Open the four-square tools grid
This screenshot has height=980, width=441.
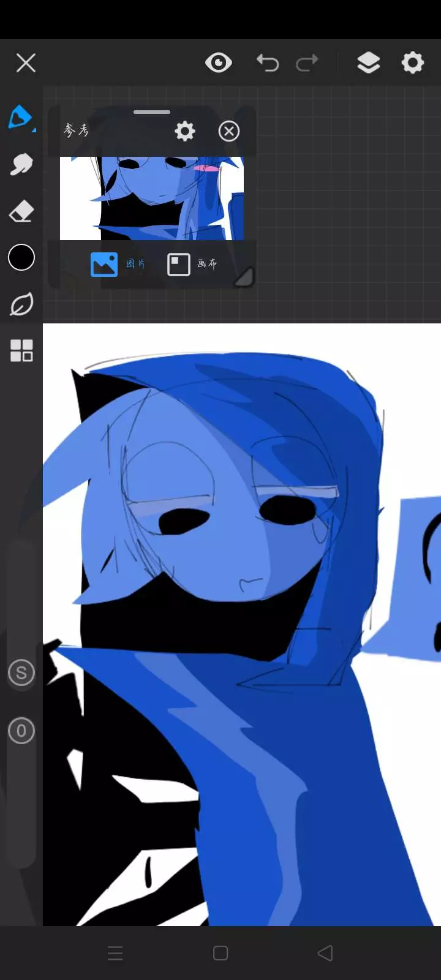point(21,351)
